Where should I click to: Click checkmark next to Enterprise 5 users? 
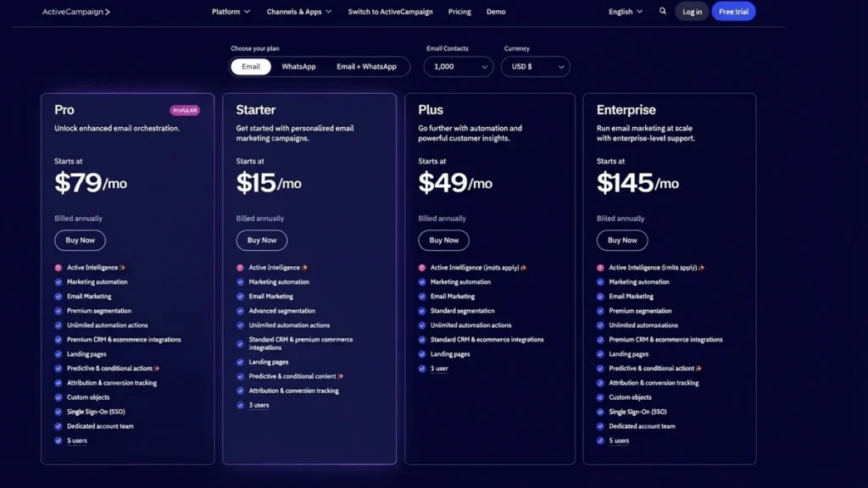[601, 441]
